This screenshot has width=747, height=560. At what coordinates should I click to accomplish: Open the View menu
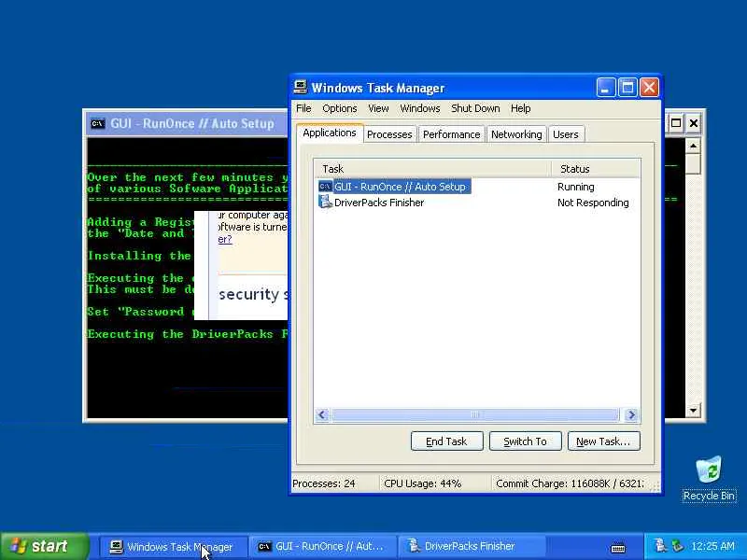[378, 108]
